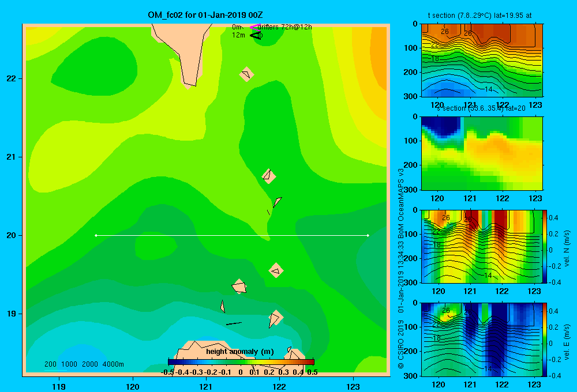The image size is (577, 392).
Task: Click the '4000m' depth contour legend value
Action: (113, 364)
